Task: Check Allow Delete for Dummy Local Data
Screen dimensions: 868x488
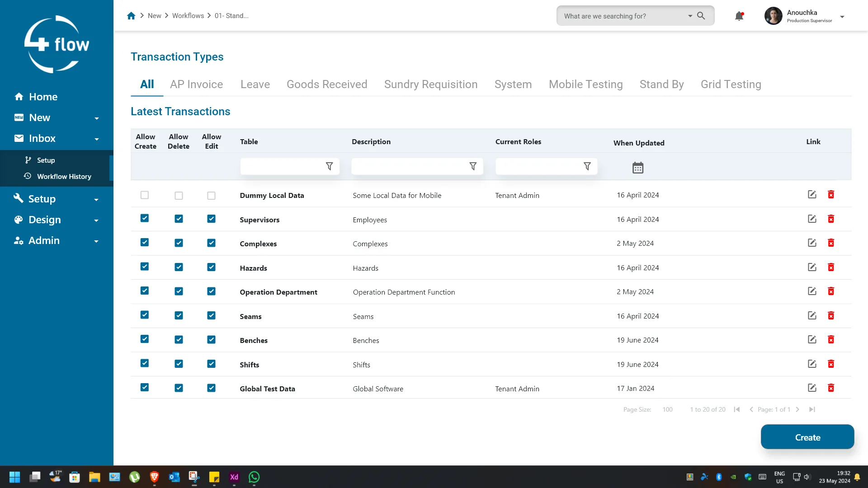Action: point(179,196)
